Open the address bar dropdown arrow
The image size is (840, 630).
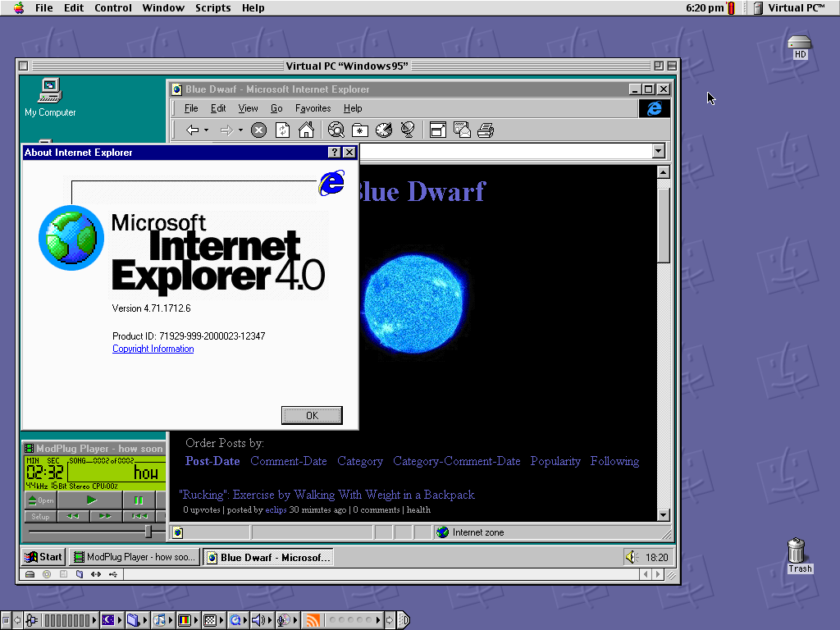coord(659,151)
